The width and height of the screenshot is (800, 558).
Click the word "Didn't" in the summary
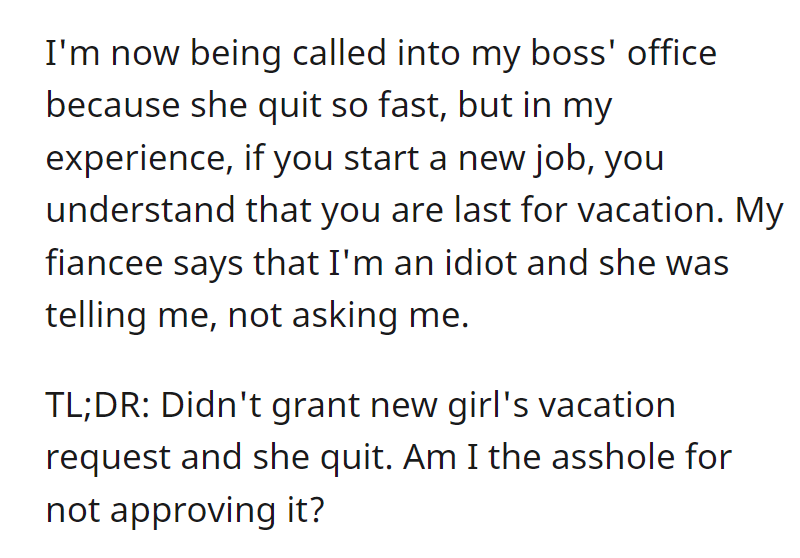pyautogui.click(x=211, y=405)
